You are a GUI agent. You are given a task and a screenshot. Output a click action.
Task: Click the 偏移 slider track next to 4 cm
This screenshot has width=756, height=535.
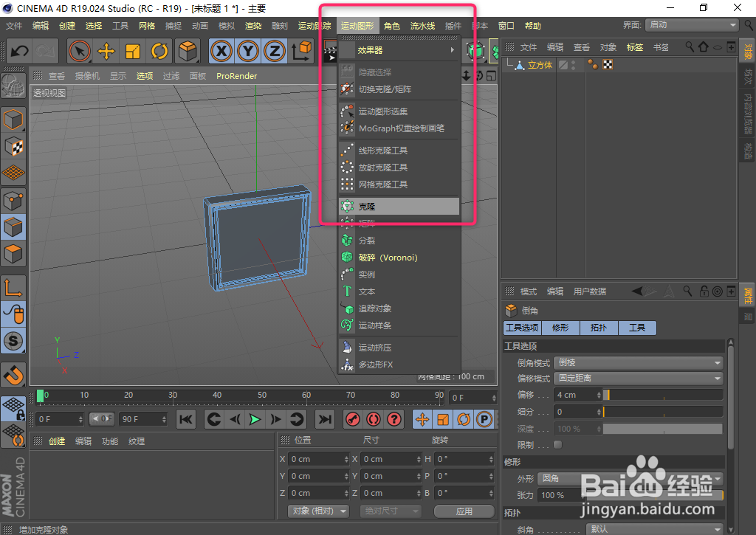point(663,395)
